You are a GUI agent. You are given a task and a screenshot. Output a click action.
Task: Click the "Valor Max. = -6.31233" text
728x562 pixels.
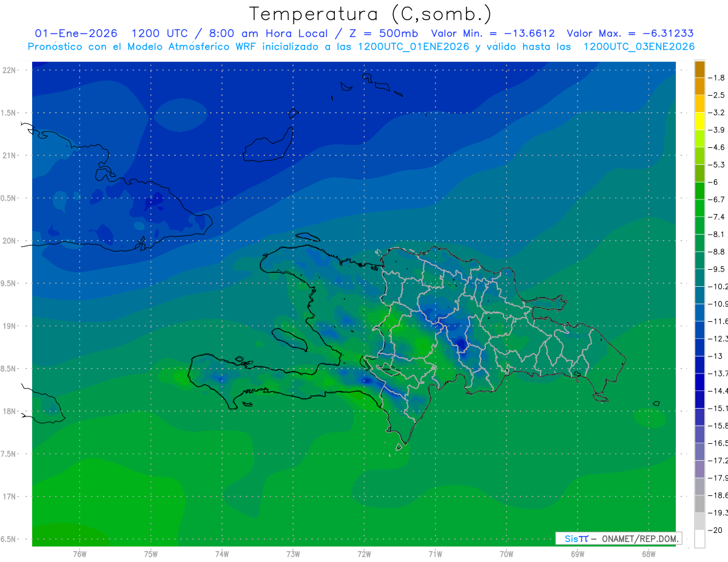click(630, 33)
